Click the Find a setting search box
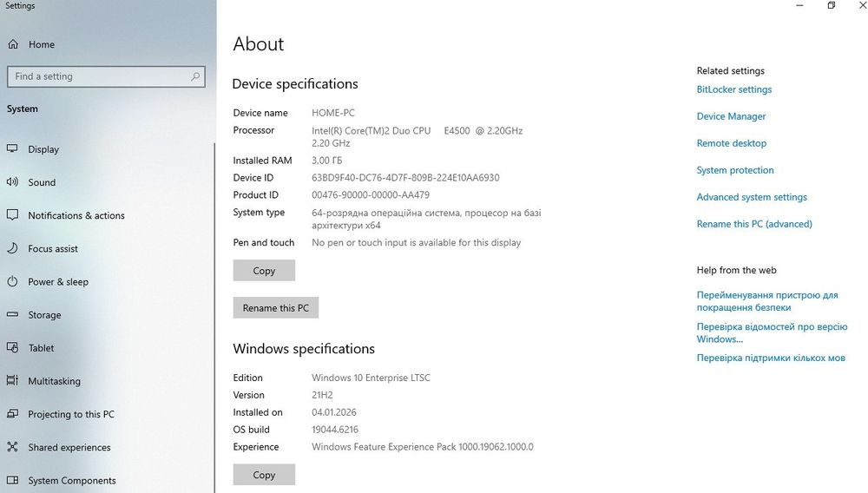 coord(106,76)
